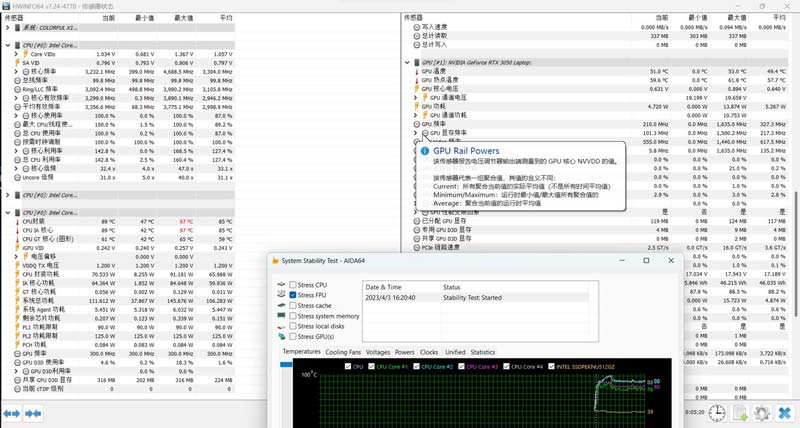The height and width of the screenshot is (428, 800).
Task: Enable the Stress GPU(s) checkbox
Action: (293, 337)
